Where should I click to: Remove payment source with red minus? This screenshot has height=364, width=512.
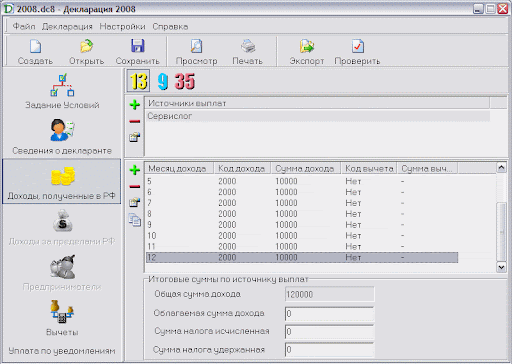[x=135, y=121]
